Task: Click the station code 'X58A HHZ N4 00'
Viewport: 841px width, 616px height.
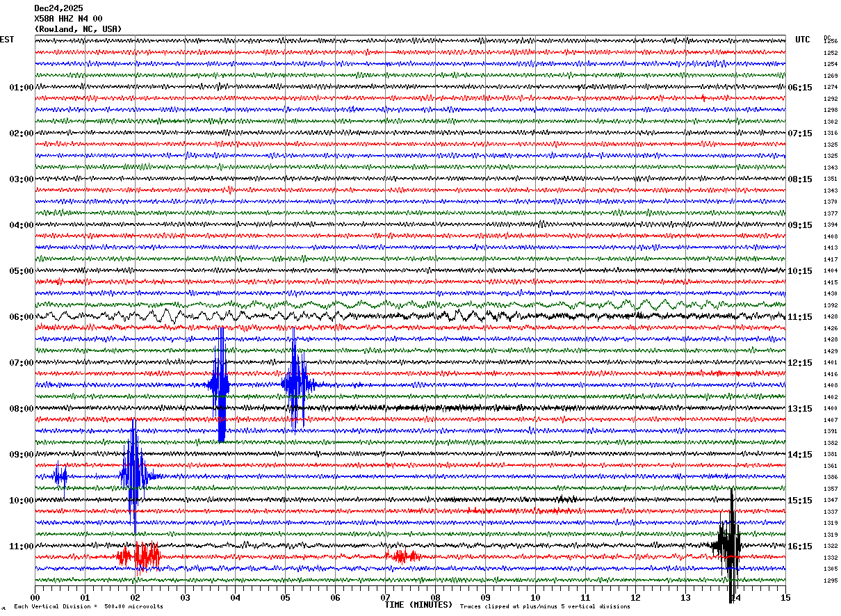Action: pyautogui.click(x=68, y=19)
